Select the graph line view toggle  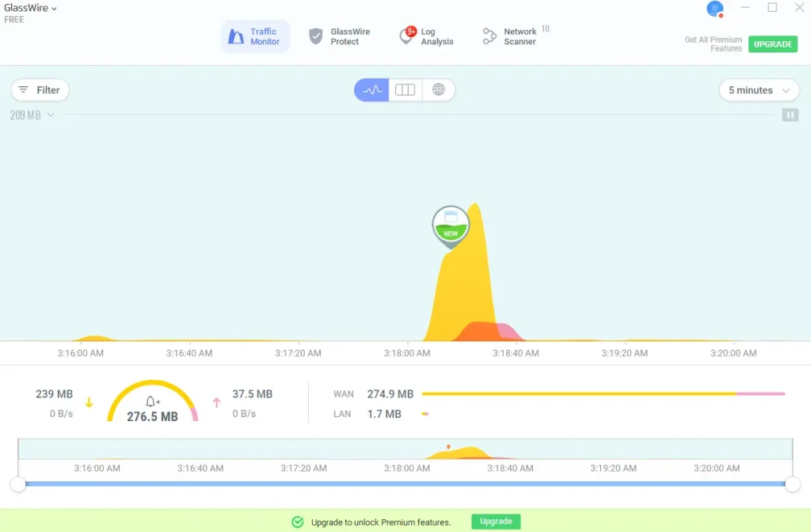pos(371,90)
